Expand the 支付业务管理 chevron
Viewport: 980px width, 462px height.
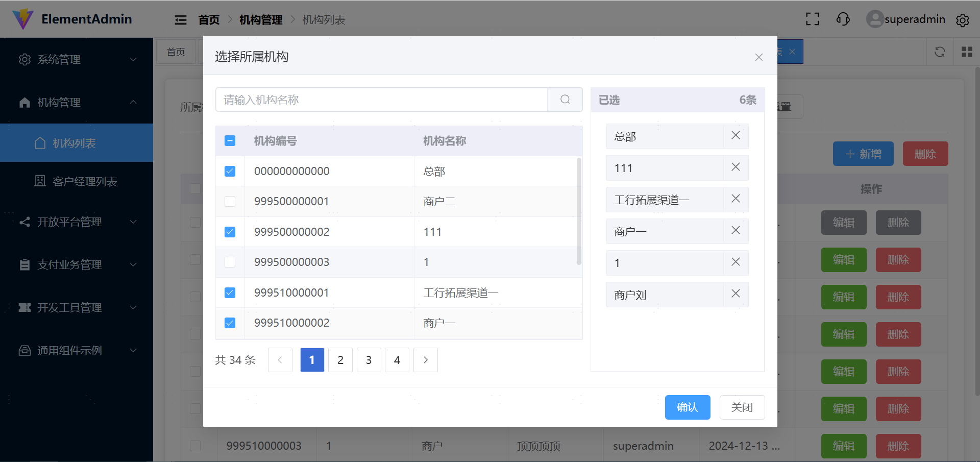133,264
